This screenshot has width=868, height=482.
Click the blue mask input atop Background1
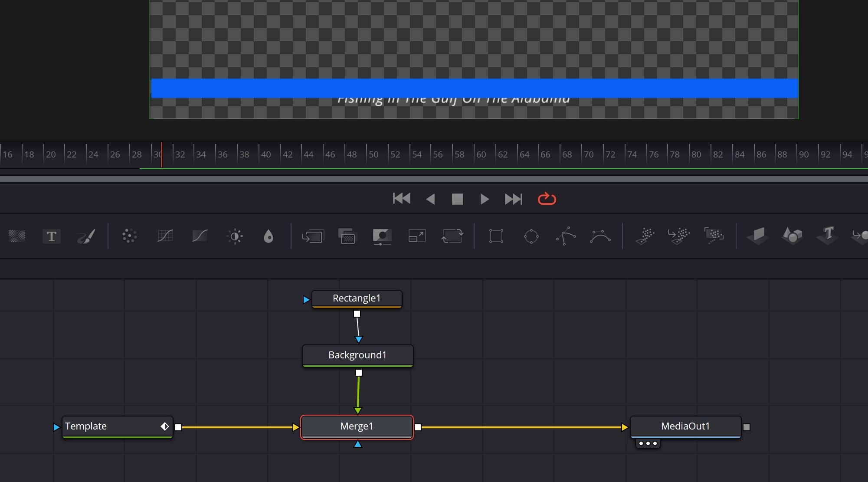(359, 339)
